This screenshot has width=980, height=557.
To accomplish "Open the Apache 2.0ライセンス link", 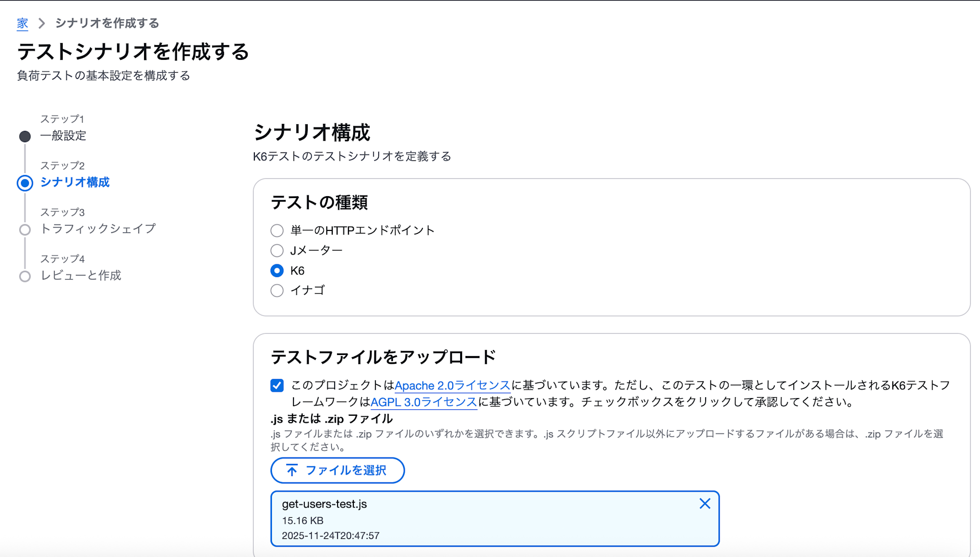I will coord(452,385).
